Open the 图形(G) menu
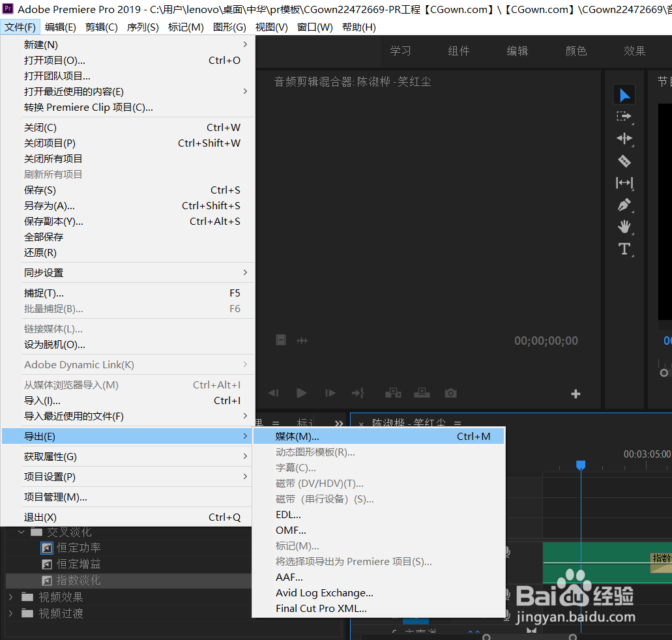This screenshot has width=672, height=640. 229,27
